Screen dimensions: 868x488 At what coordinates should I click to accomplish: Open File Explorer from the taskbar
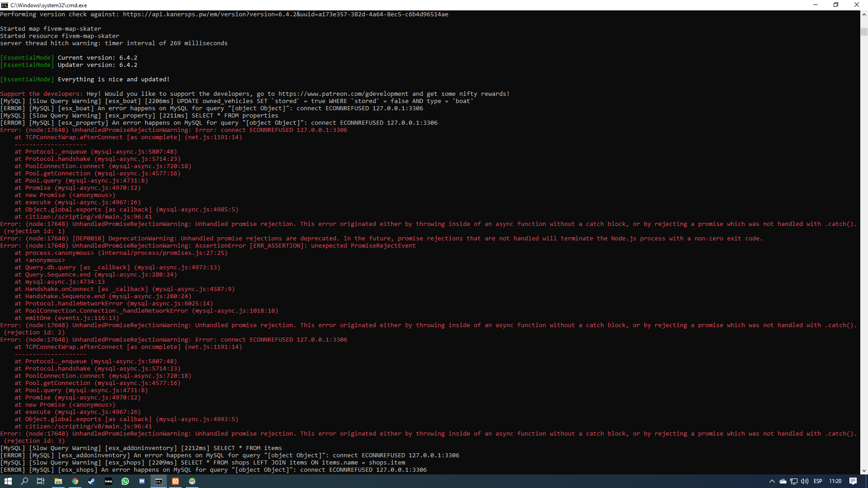point(58,481)
